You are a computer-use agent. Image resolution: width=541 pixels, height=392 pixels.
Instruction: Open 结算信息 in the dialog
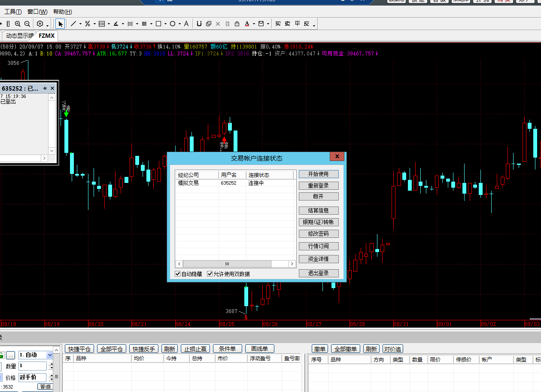[319, 211]
